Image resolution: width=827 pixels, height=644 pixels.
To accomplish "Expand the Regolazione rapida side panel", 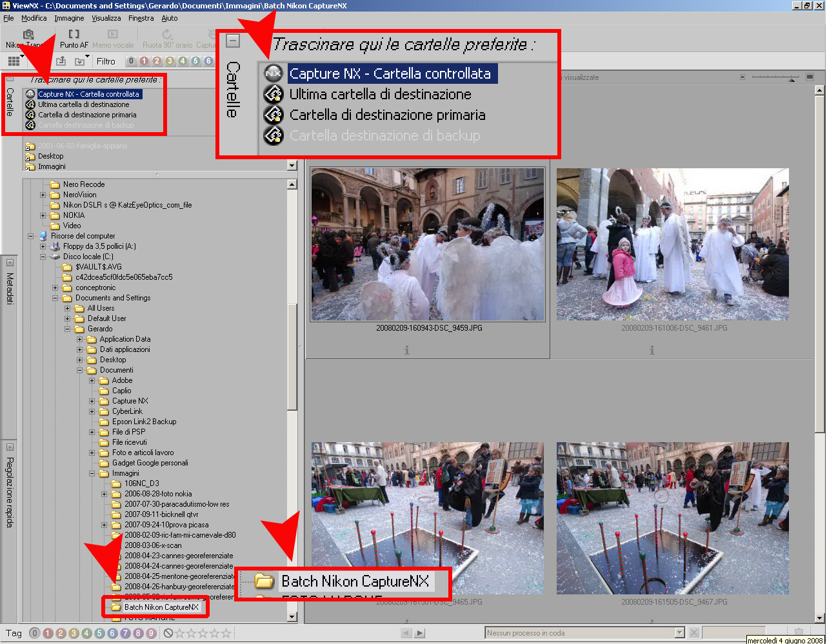I will (x=10, y=447).
